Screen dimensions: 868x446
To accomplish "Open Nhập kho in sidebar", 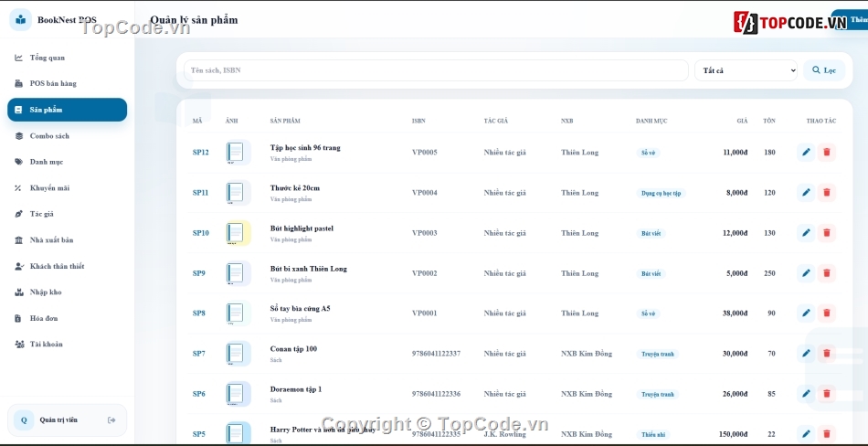I will point(67,292).
